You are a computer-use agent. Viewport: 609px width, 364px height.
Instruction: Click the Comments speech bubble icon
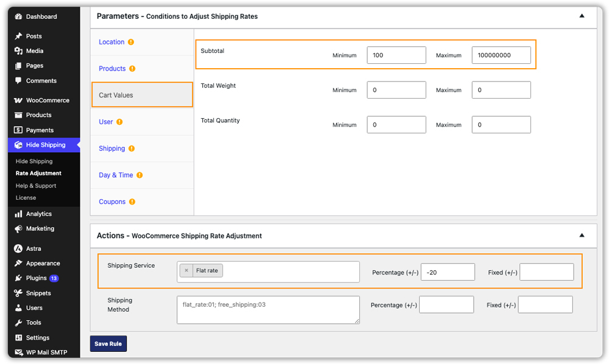pyautogui.click(x=18, y=81)
